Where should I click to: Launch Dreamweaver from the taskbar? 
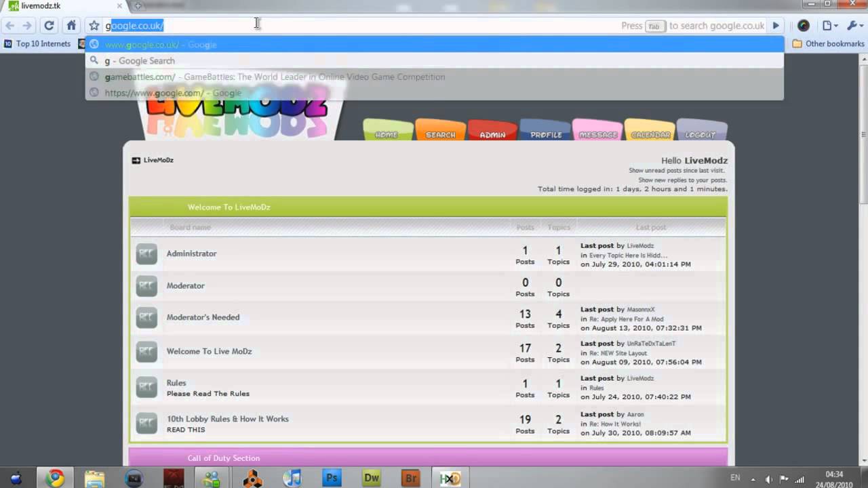point(371,479)
